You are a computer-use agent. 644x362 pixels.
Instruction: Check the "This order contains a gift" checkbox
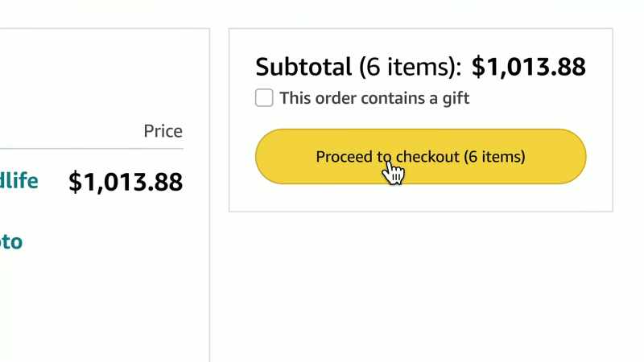pos(264,97)
